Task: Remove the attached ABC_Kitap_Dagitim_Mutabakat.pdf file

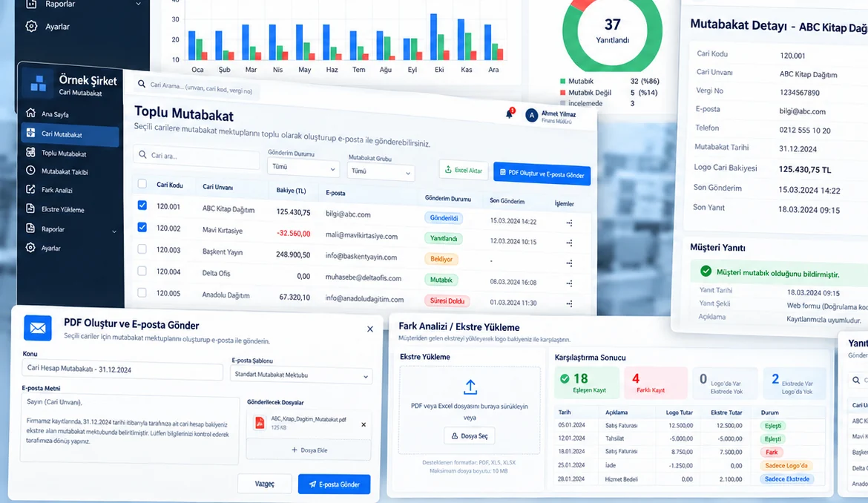Action: pyautogui.click(x=364, y=424)
